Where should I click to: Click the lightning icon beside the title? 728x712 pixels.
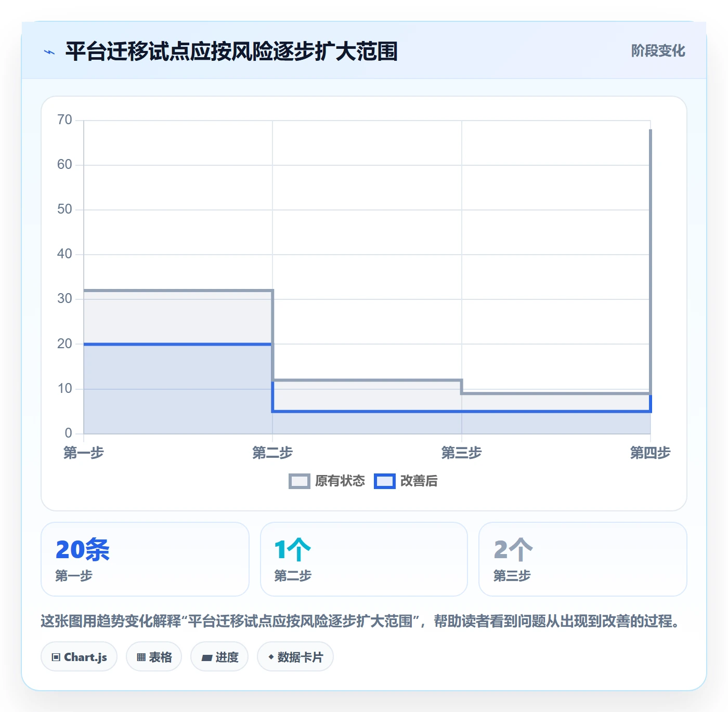click(x=49, y=52)
